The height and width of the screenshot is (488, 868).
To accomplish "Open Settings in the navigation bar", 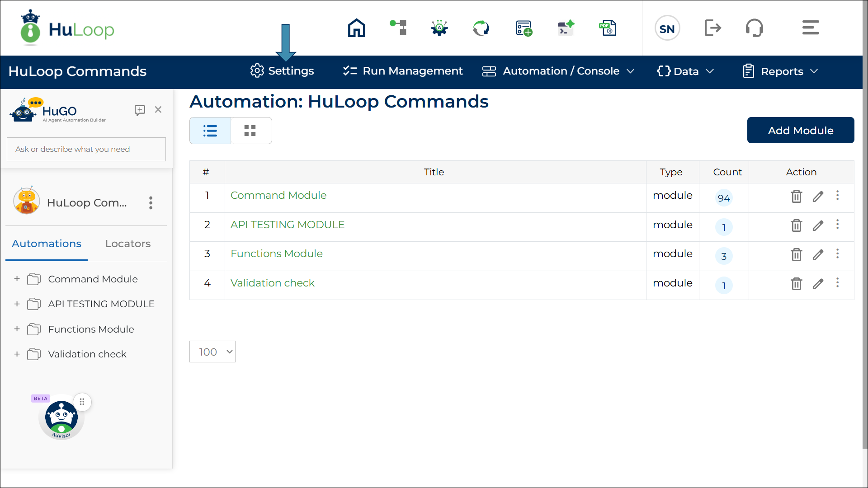I will (x=282, y=71).
